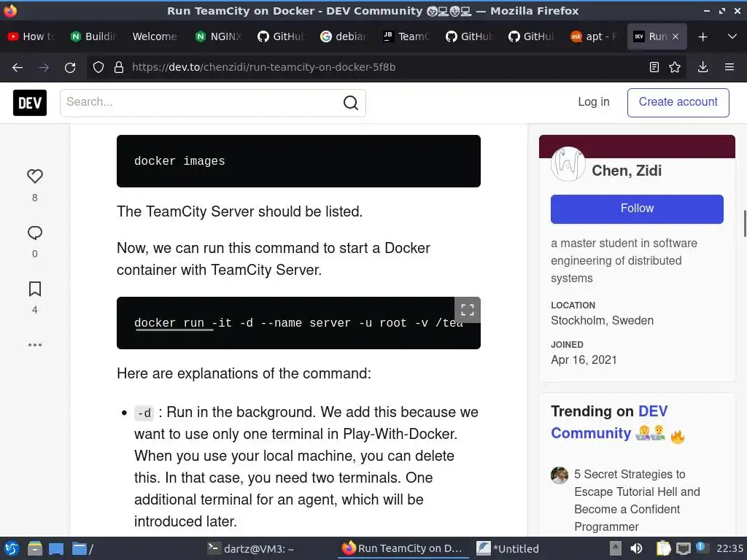
Task: Click the volume speaker tray icon
Action: point(636,548)
